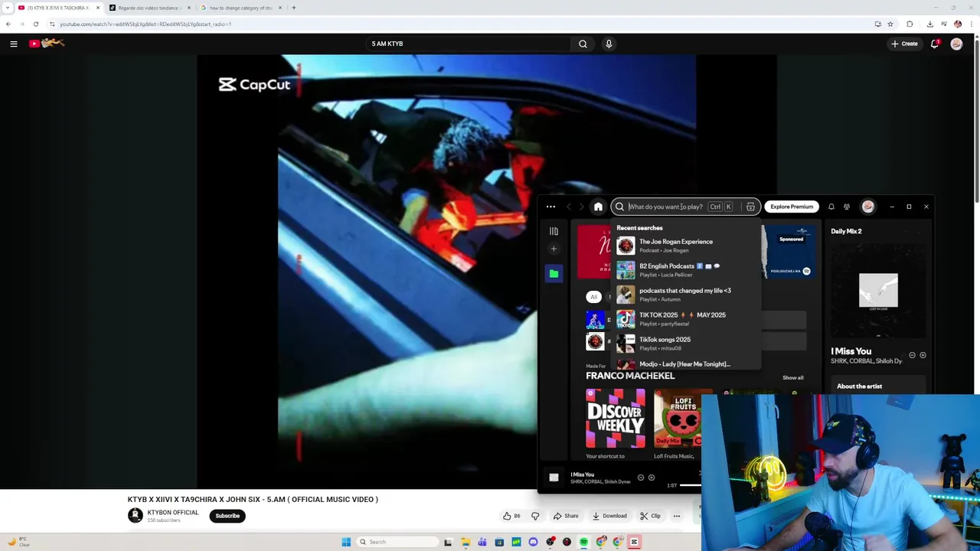Open Chrome extensions puzzle icon

coord(910,24)
